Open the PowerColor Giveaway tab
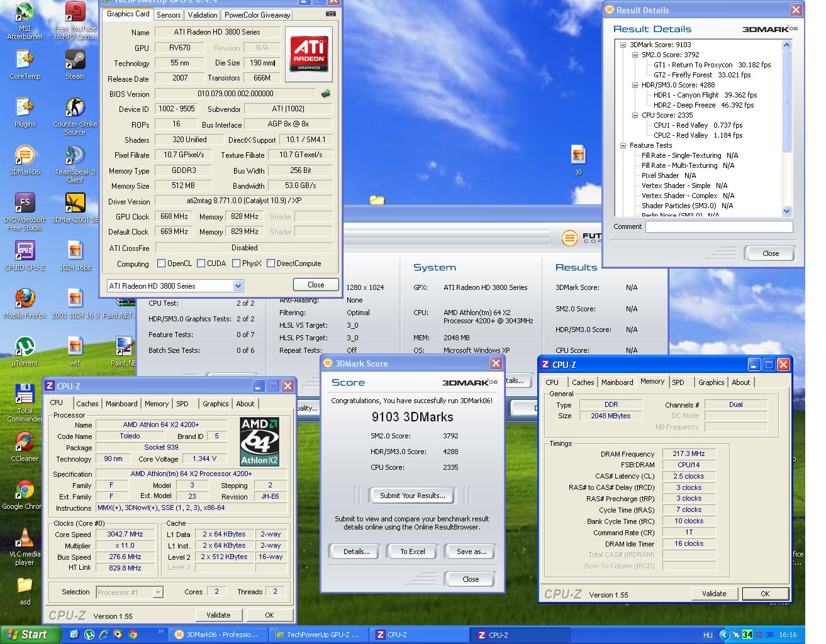 [x=257, y=14]
